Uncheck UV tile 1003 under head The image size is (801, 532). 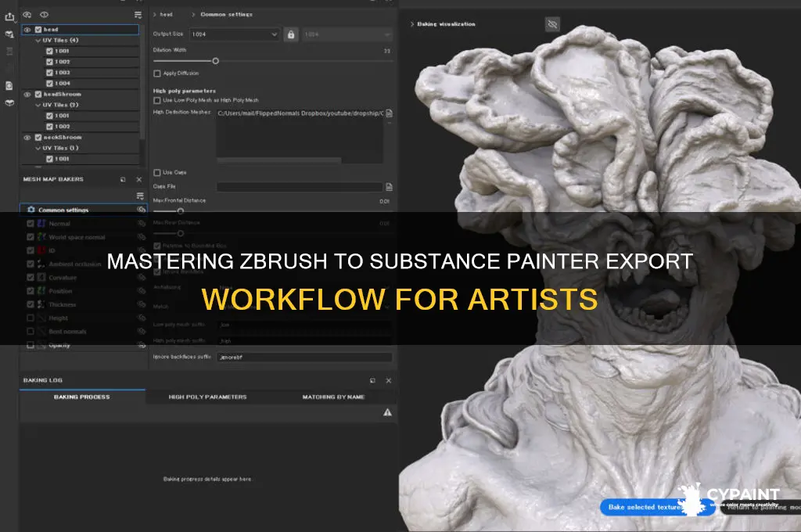[49, 73]
